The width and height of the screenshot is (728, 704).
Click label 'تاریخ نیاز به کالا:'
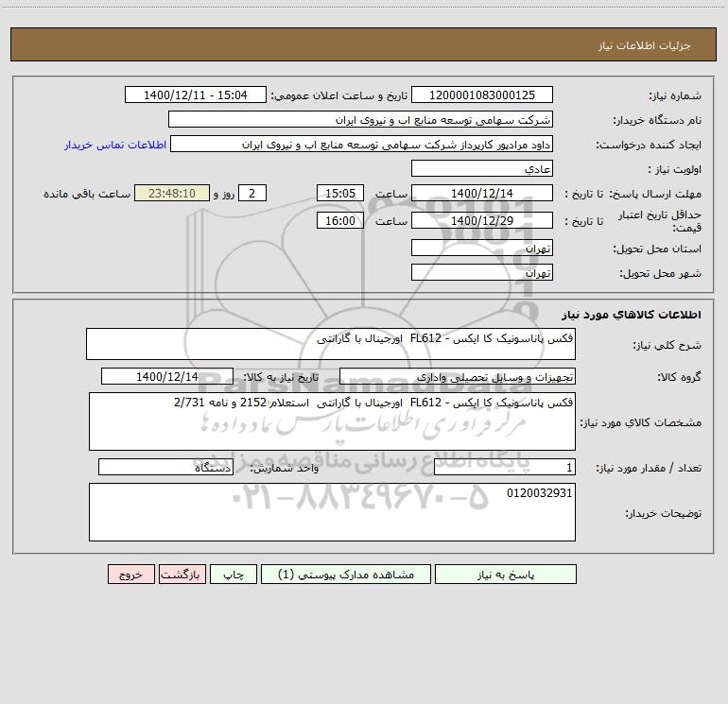[281, 377]
